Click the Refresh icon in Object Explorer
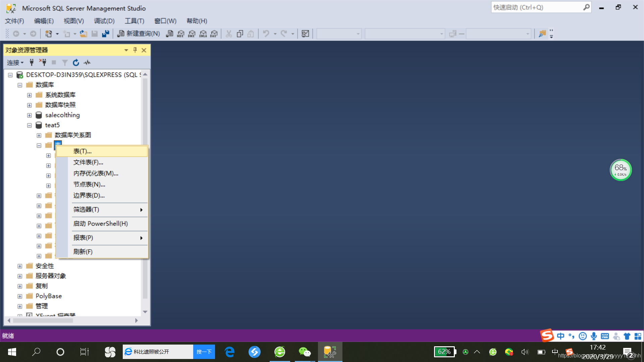The width and height of the screenshot is (644, 362). point(76,62)
